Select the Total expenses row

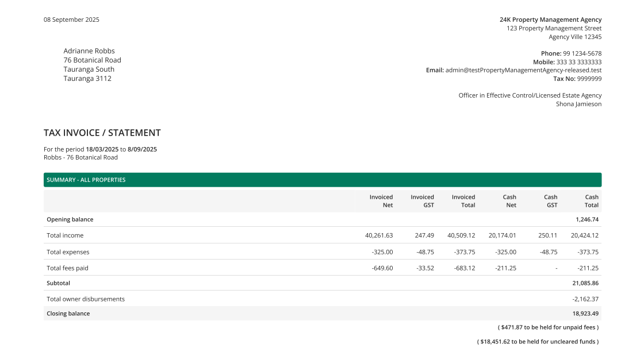[x=67, y=251]
